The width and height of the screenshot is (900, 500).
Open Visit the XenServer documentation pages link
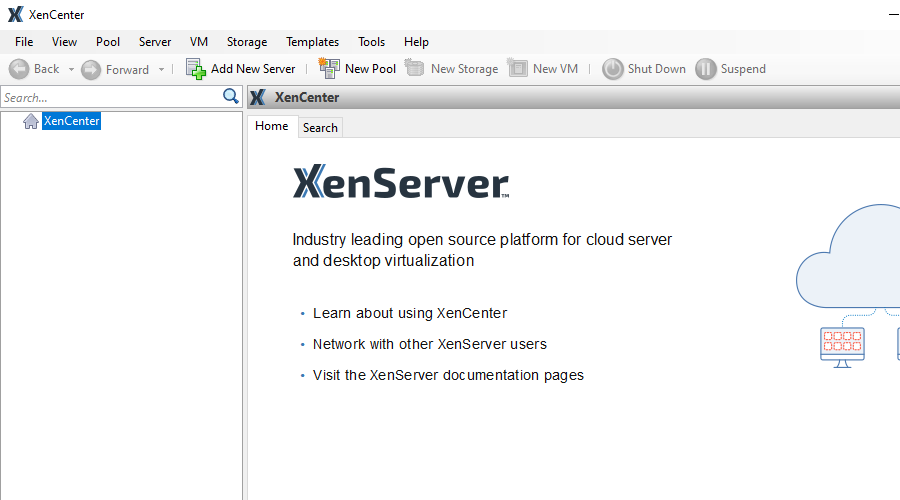[448, 375]
